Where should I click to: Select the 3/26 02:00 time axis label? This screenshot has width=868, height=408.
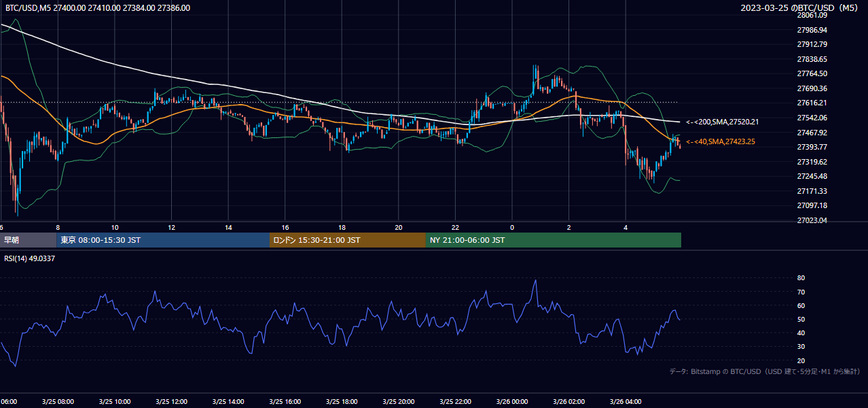(569, 402)
